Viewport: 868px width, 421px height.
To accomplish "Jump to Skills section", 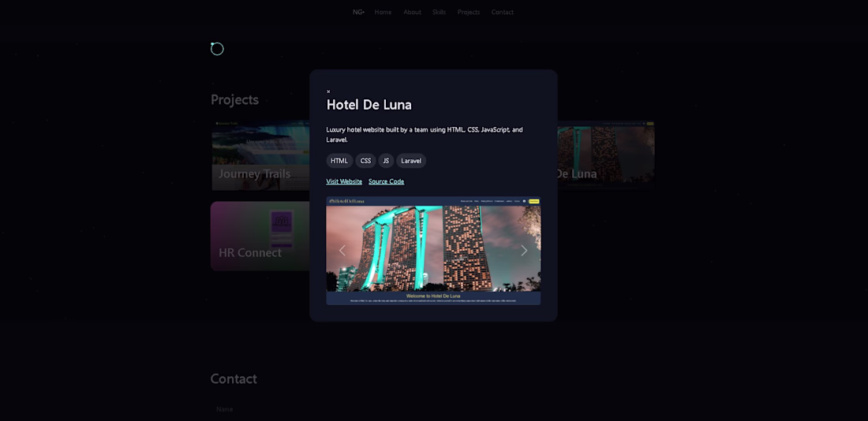I will point(439,12).
